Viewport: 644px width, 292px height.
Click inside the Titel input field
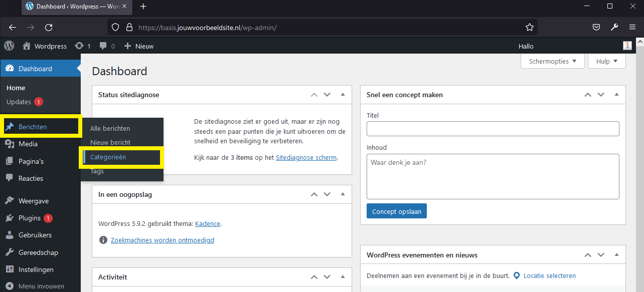pyautogui.click(x=493, y=129)
